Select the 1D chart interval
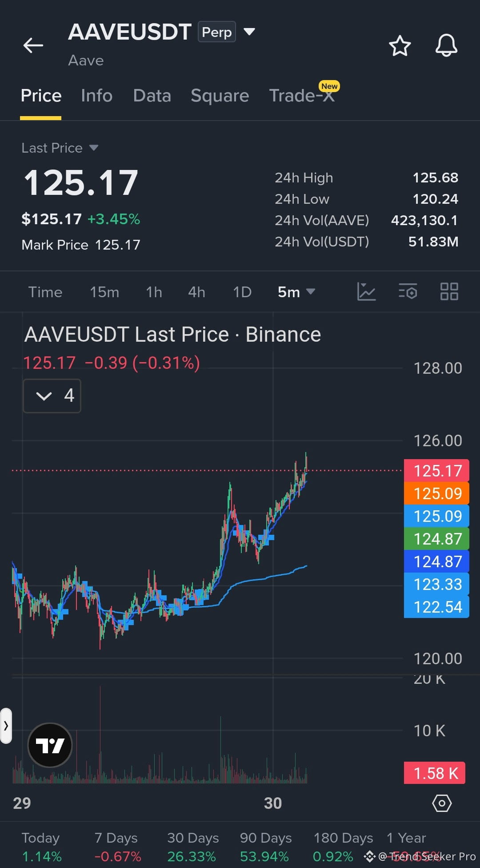 242,292
